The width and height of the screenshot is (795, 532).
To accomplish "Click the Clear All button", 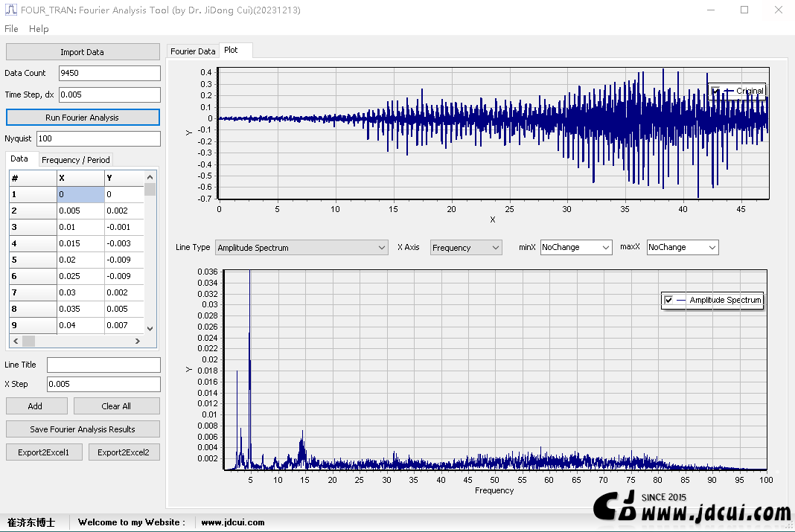I will [116, 406].
